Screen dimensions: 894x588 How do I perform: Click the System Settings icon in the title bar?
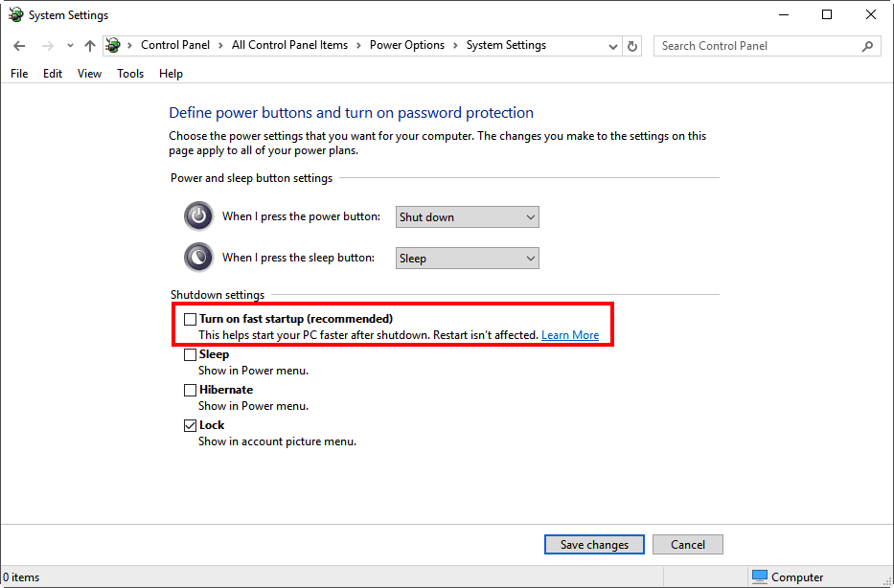15,14
